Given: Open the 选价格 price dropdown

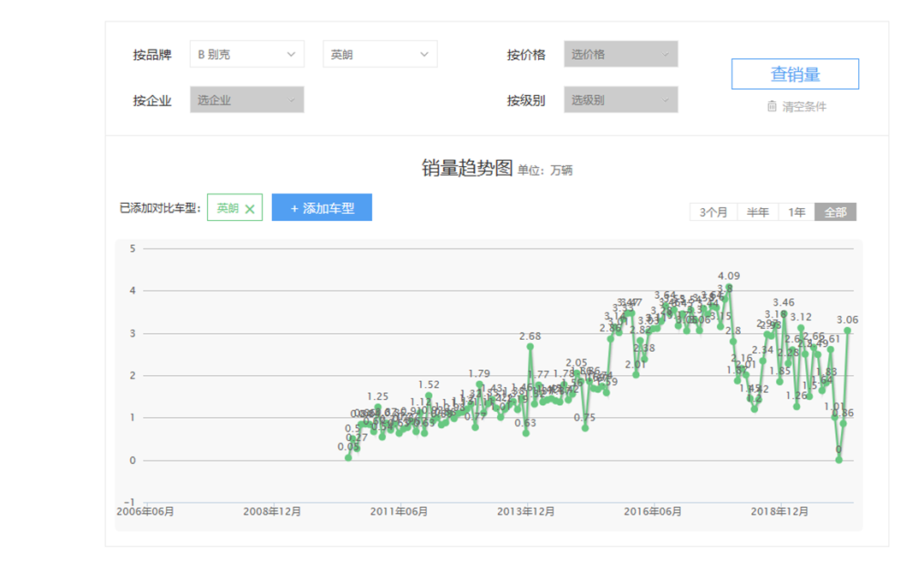Looking at the screenshot, I should pos(620,54).
